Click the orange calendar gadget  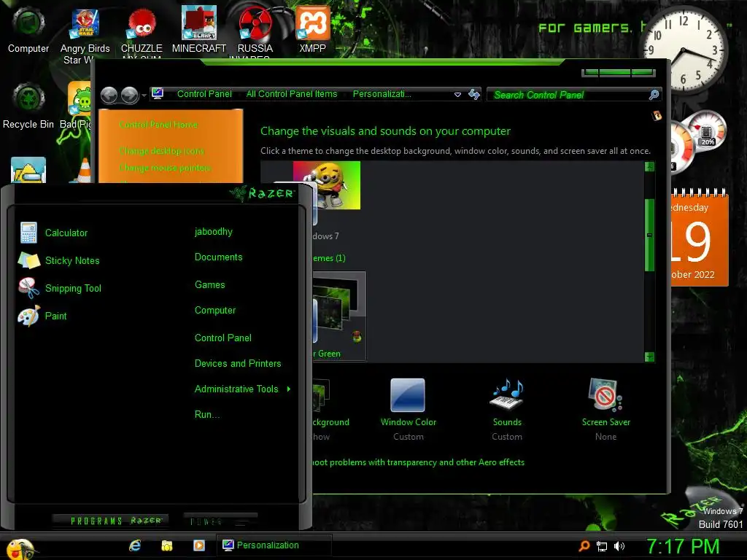tap(700, 237)
